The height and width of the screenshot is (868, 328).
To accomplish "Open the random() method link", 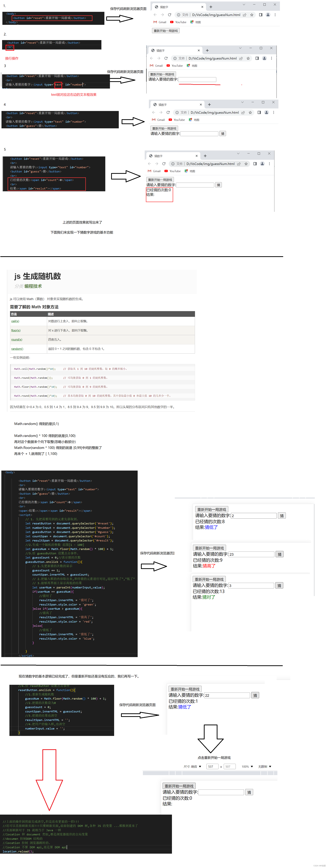I will click(17, 349).
